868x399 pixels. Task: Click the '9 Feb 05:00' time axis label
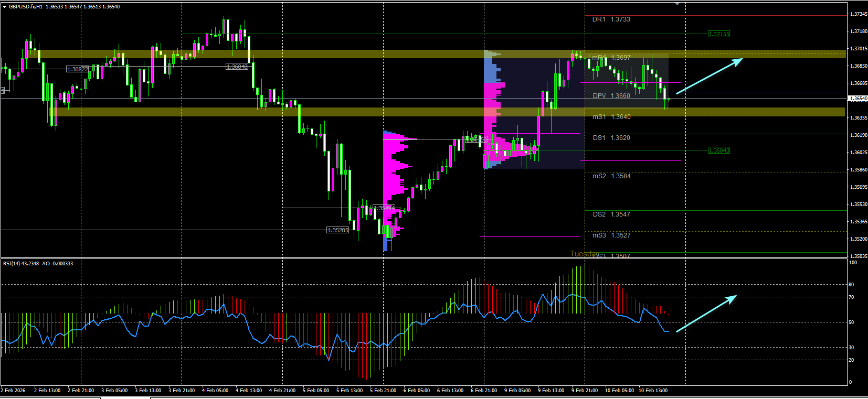pos(517,391)
